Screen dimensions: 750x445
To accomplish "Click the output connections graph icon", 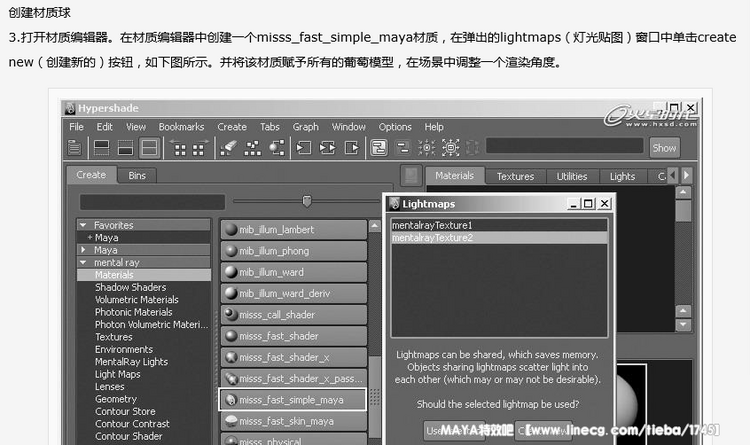I will pyautogui.click(x=350, y=147).
